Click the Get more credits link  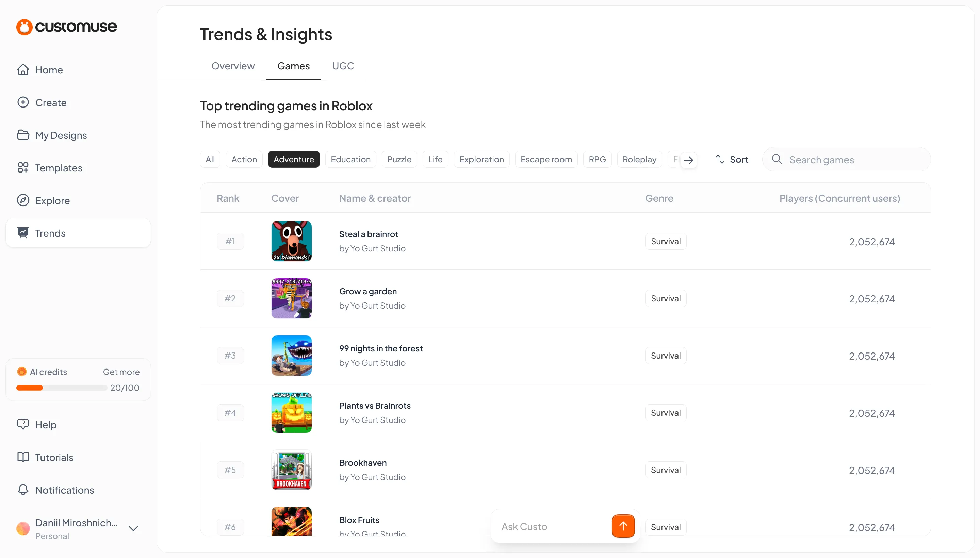click(121, 372)
